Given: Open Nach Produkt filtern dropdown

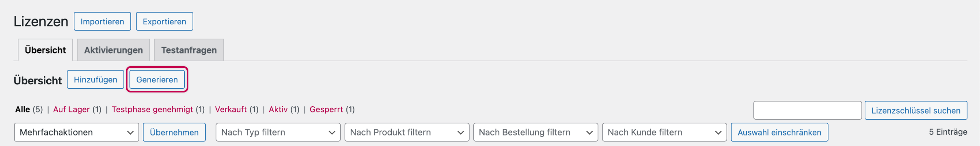Looking at the screenshot, I should [407, 132].
